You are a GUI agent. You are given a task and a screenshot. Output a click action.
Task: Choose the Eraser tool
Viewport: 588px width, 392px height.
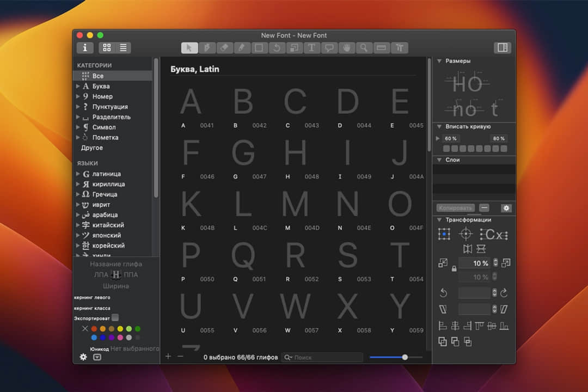[224, 48]
